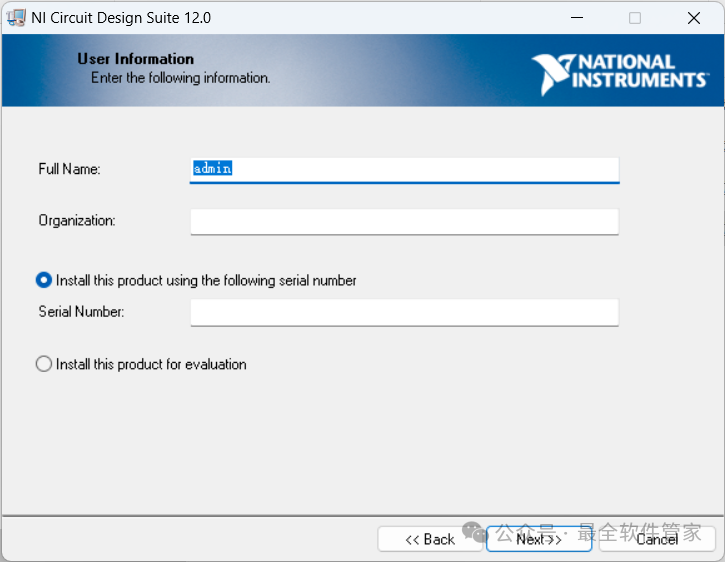Close the installer window
The image size is (725, 562).
tap(693, 18)
